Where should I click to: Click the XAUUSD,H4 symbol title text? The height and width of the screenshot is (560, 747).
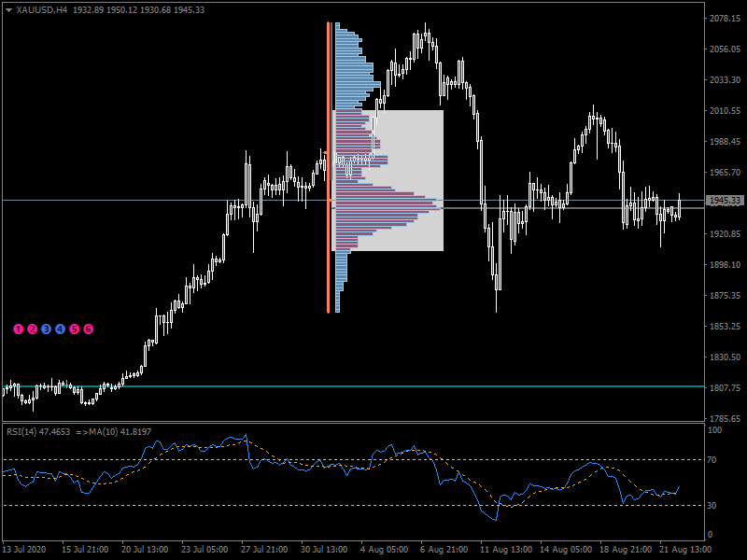tap(42, 10)
